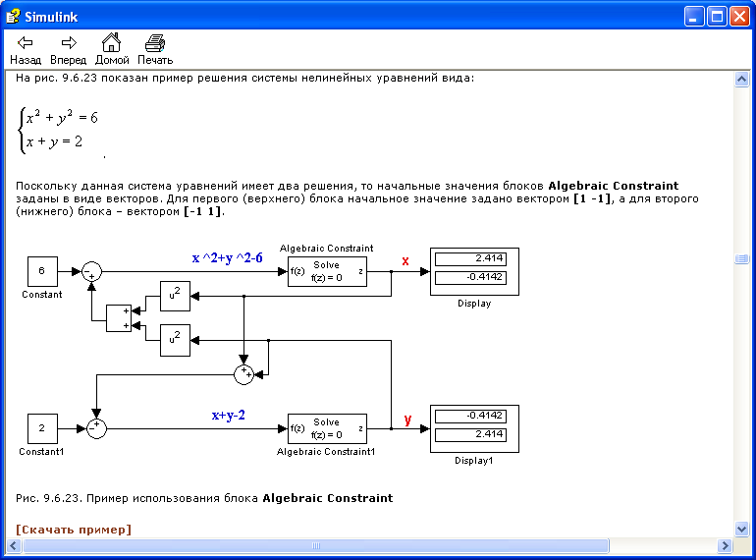Viewport: 756px width, 560px height.
Task: Select the Constant1 block with value 2
Action: (42, 428)
